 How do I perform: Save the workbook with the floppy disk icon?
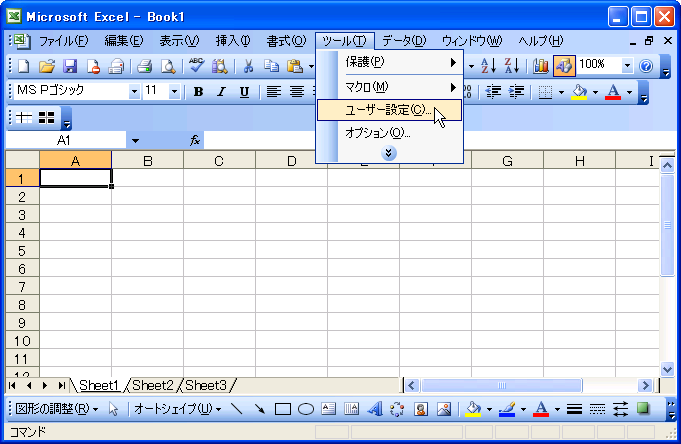point(70,66)
